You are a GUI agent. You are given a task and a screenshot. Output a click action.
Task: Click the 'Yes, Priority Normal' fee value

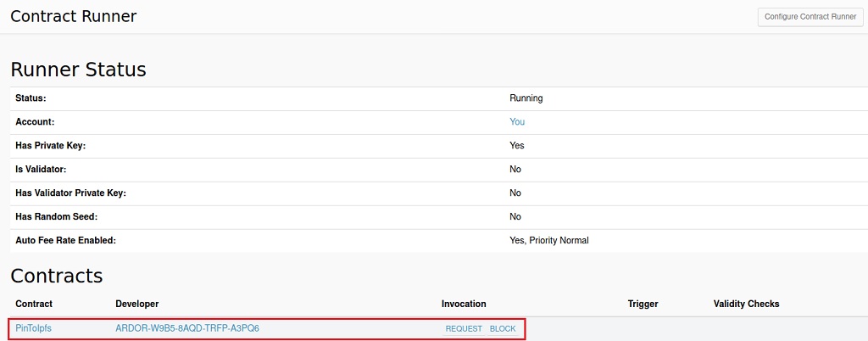coord(548,241)
